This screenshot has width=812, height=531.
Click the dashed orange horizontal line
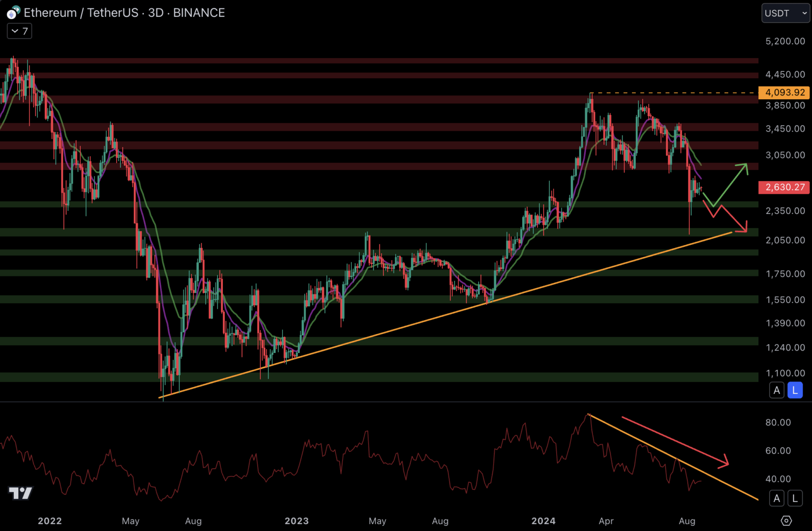pos(674,93)
